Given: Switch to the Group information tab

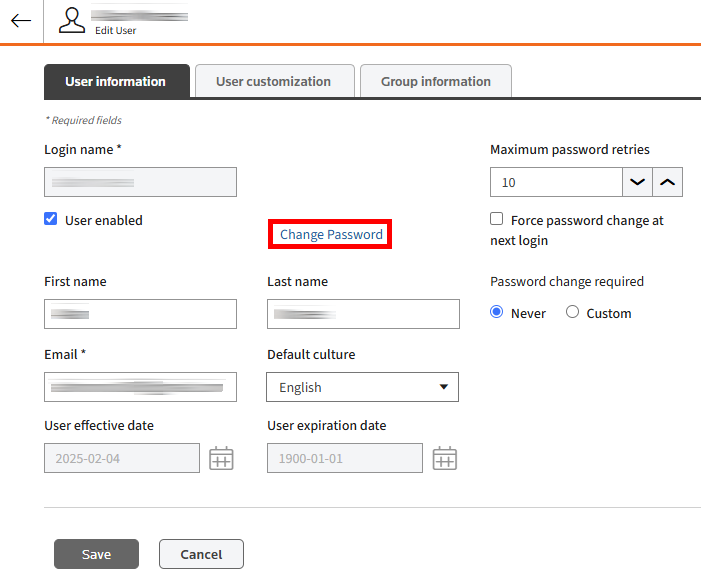Looking at the screenshot, I should (436, 81).
